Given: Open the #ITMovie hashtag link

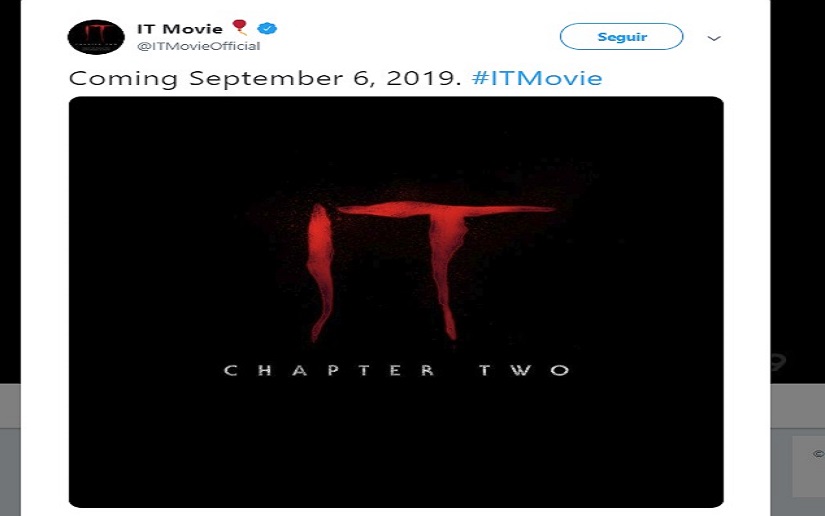Looking at the screenshot, I should click(x=537, y=78).
